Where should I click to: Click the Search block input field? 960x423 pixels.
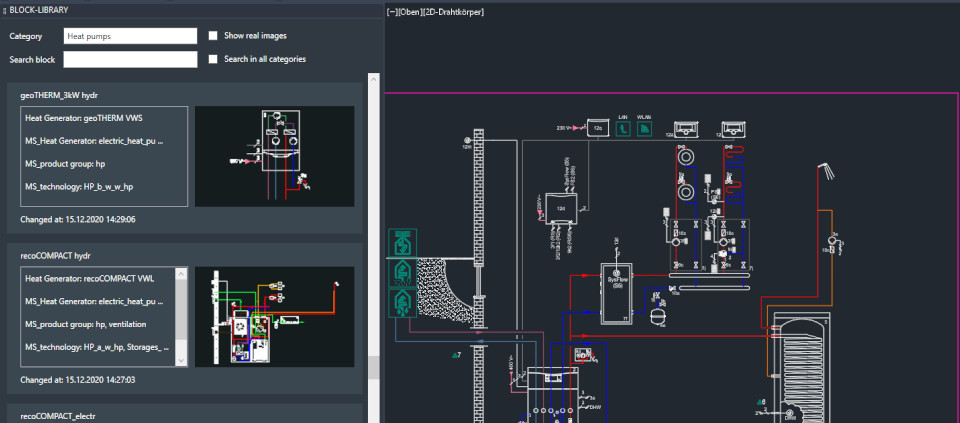coord(130,59)
